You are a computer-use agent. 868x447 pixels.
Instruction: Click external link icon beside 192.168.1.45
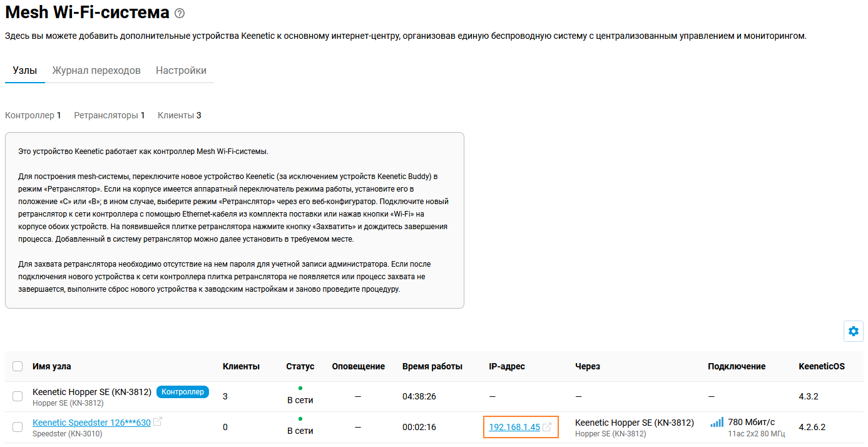[547, 427]
